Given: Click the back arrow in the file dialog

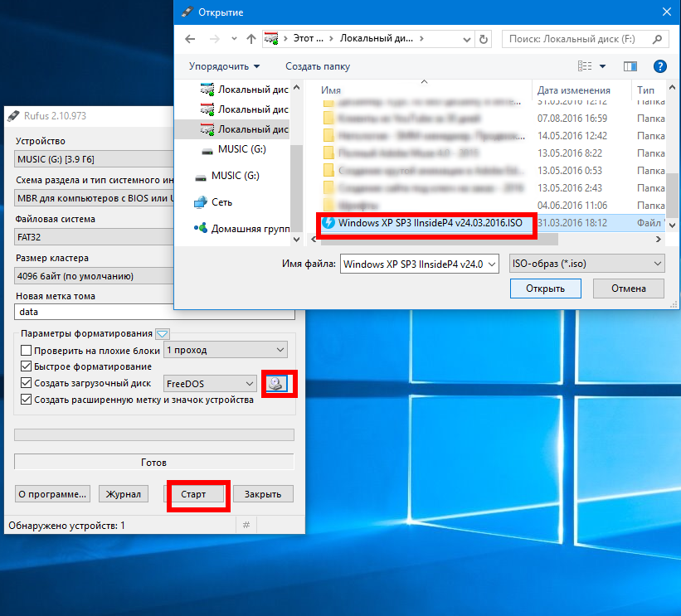Looking at the screenshot, I should pos(191,39).
